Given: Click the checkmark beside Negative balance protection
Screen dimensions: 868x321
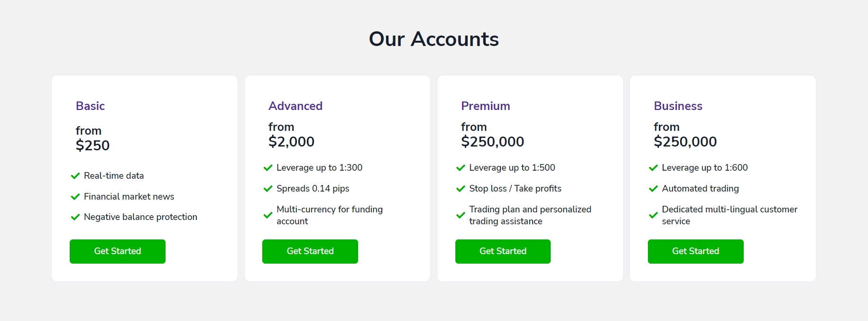Looking at the screenshot, I should [75, 217].
